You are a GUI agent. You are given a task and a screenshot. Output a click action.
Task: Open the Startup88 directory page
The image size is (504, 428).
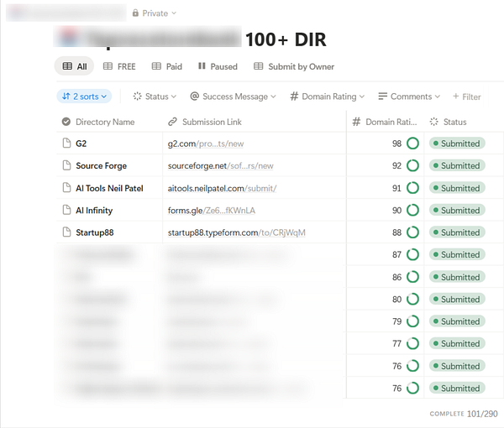pyautogui.click(x=94, y=232)
